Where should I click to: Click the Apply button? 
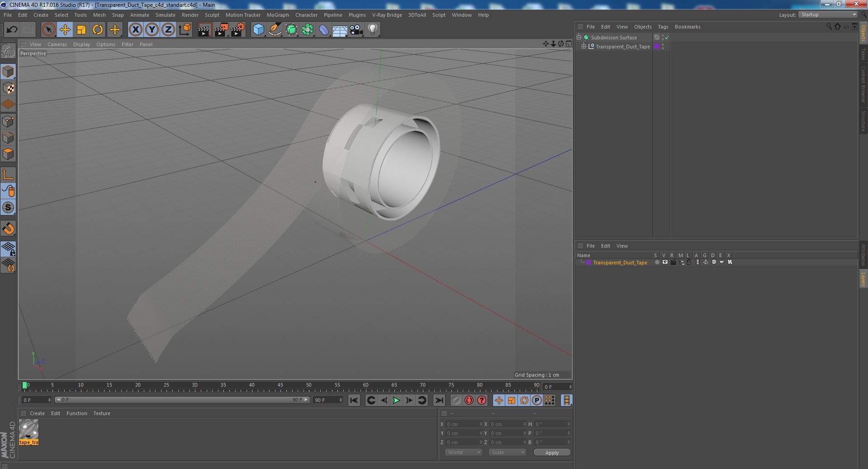click(552, 453)
